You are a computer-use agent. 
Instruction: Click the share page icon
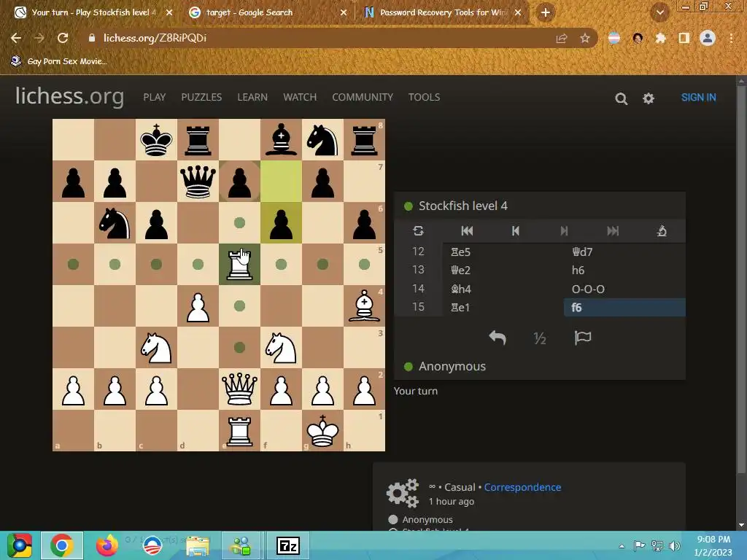(x=562, y=38)
